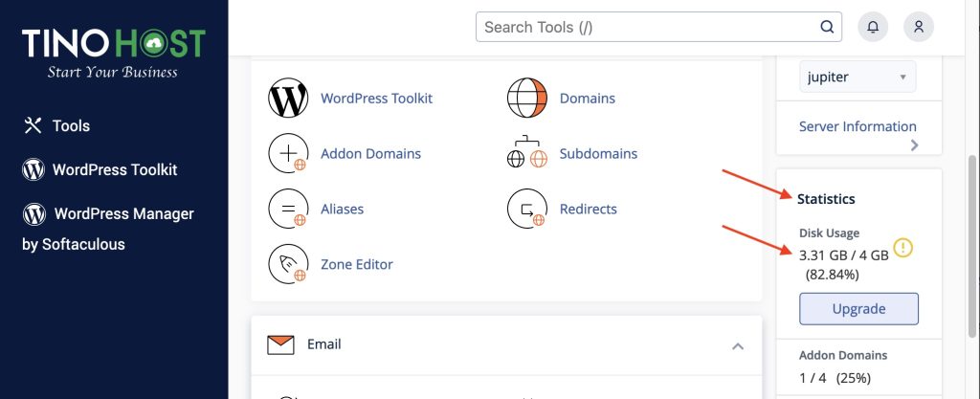Click the WordPress Manager by Softaculous icon
980x399 pixels.
(34, 213)
